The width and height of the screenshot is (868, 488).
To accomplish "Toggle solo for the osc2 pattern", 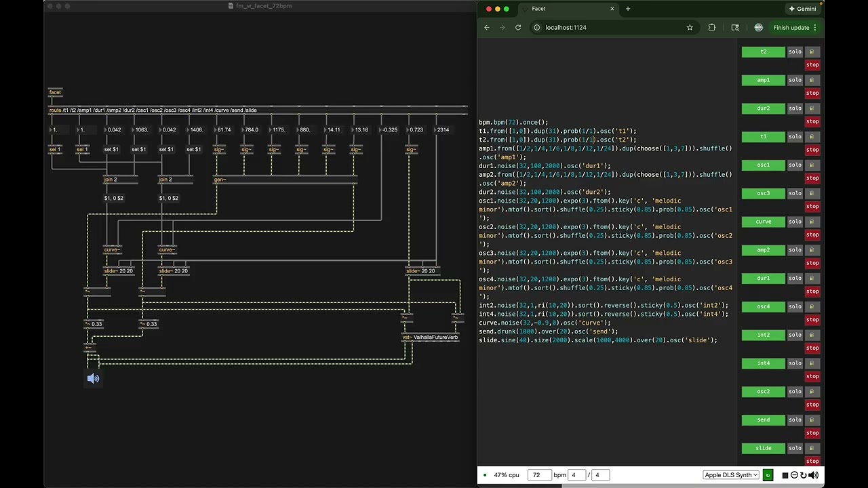I will (x=795, y=392).
